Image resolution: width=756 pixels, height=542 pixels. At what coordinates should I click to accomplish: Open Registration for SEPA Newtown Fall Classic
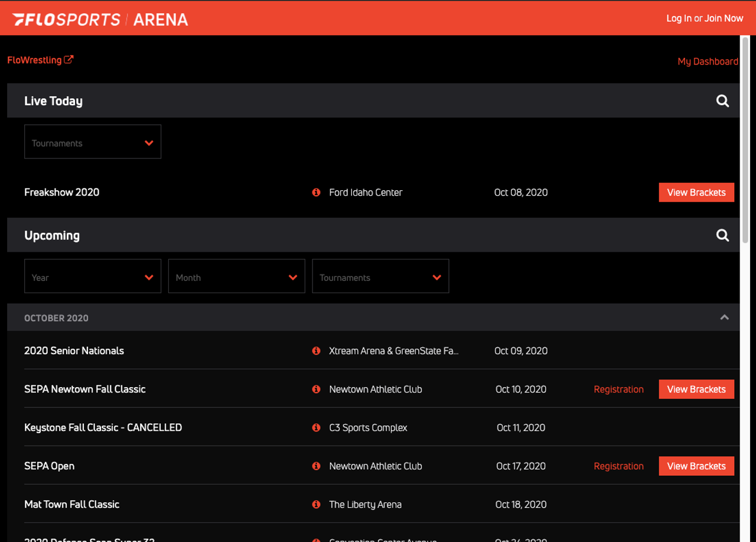point(618,389)
